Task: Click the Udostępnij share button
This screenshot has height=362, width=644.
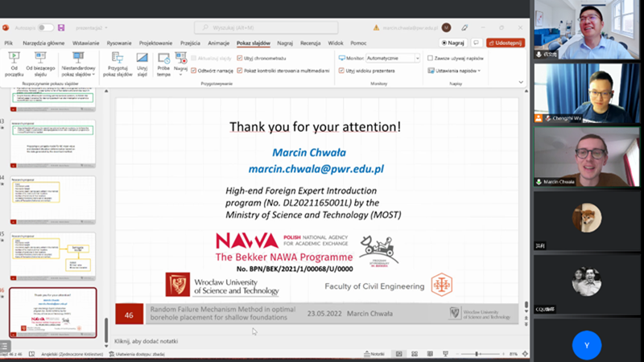Action: (506, 43)
